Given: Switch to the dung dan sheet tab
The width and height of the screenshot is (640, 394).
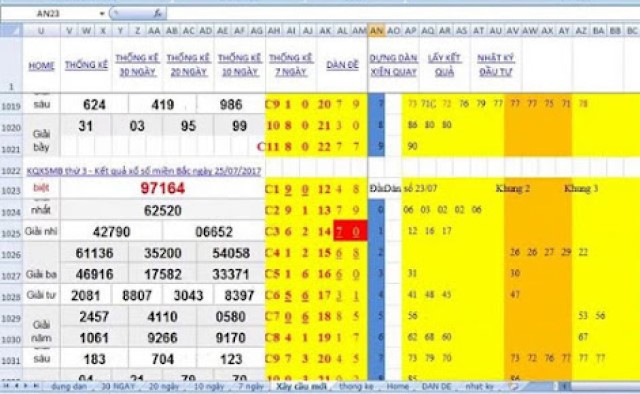Looking at the screenshot, I should (69, 386).
